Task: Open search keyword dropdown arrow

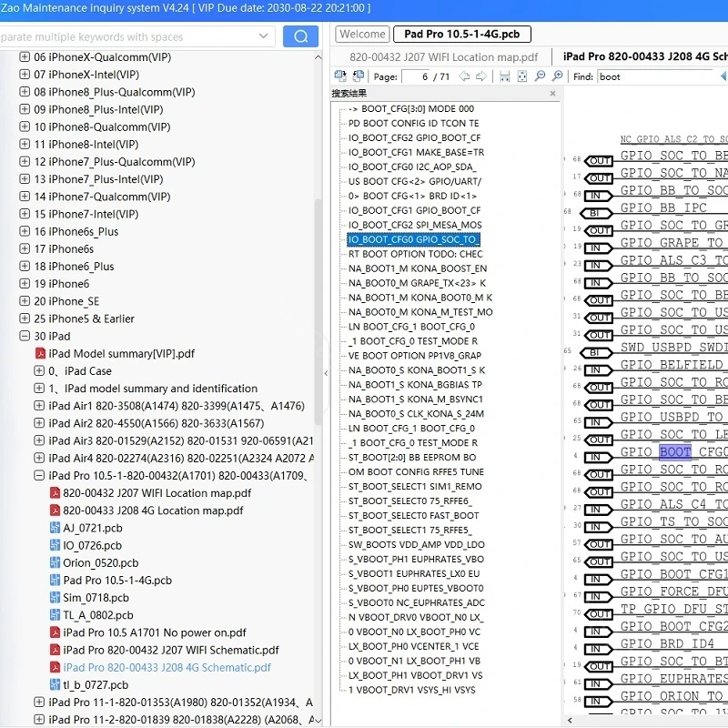Action: pyautogui.click(x=263, y=36)
